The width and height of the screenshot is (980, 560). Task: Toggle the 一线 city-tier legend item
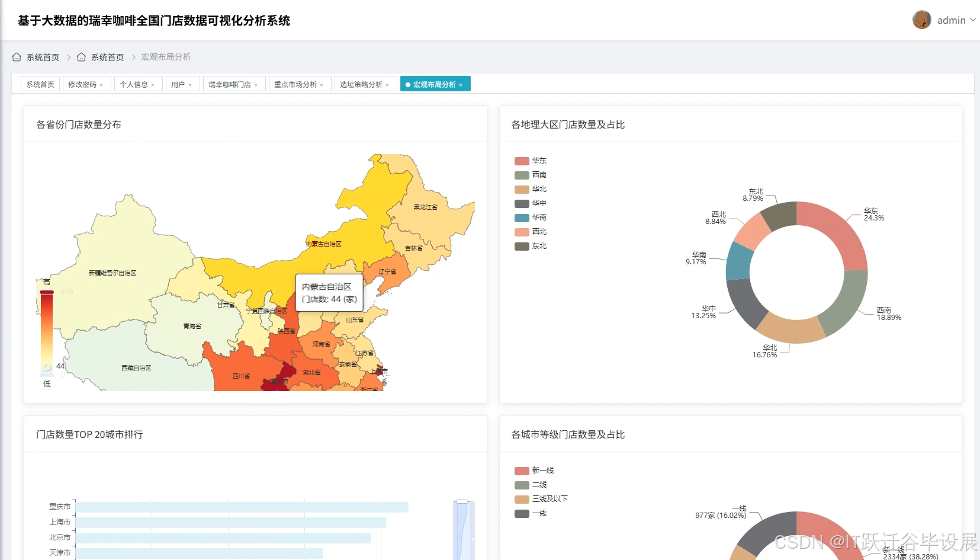[x=531, y=513]
